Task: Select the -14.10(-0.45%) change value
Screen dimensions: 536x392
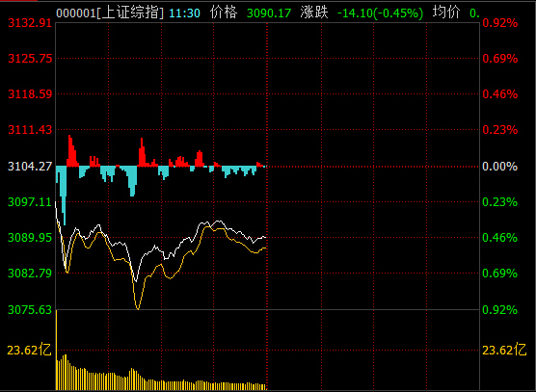Action: point(380,13)
